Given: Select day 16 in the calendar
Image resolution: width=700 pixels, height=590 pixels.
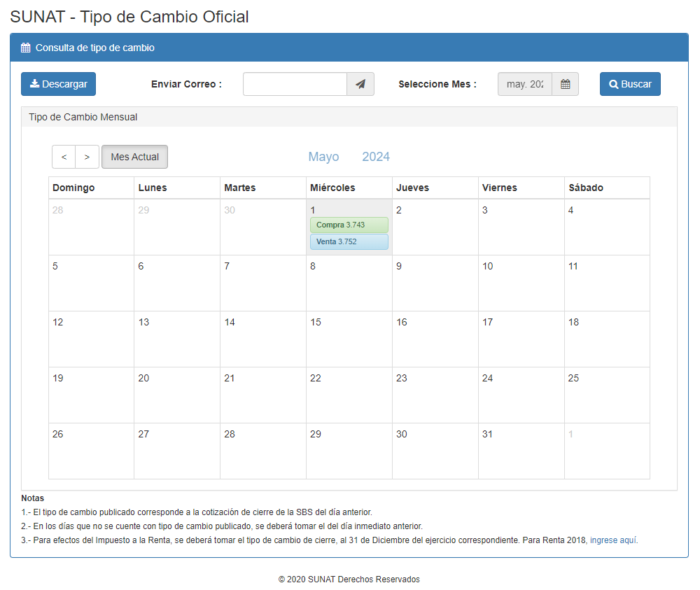Looking at the screenshot, I should 435,339.
